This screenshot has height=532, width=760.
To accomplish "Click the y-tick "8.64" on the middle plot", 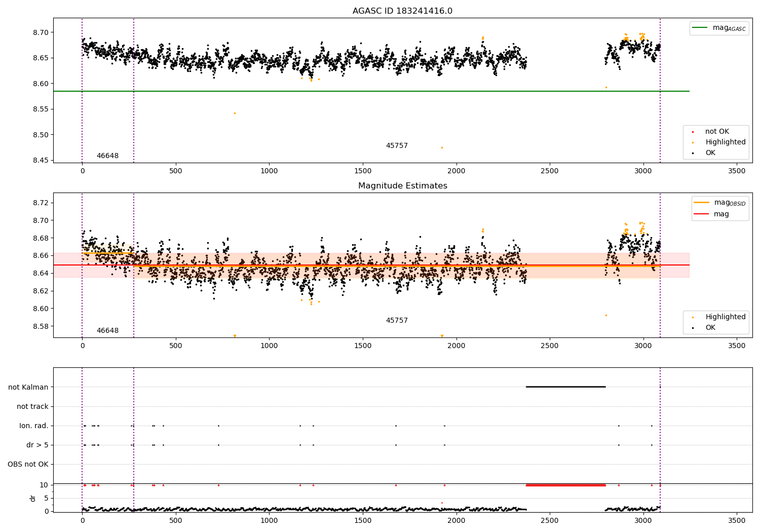I will (x=40, y=274).
